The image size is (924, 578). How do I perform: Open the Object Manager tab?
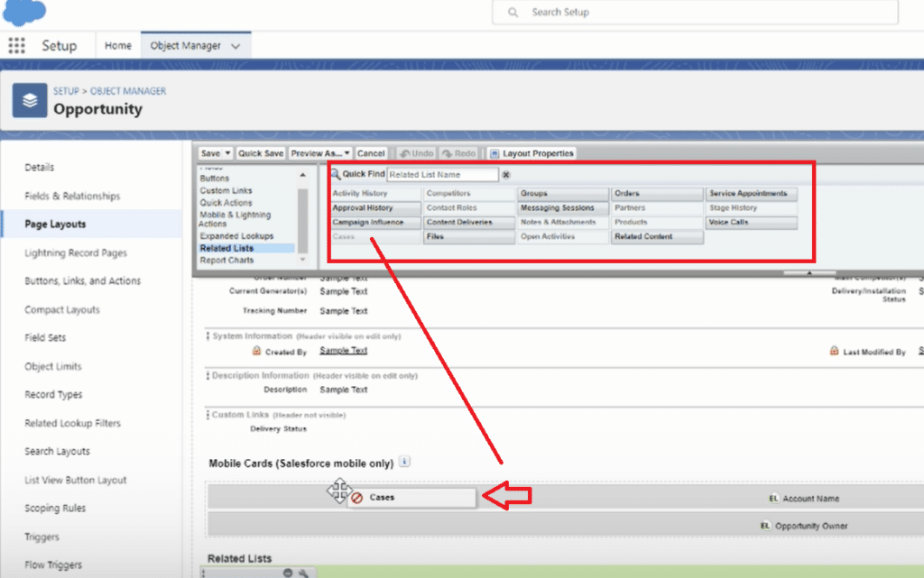click(x=185, y=45)
